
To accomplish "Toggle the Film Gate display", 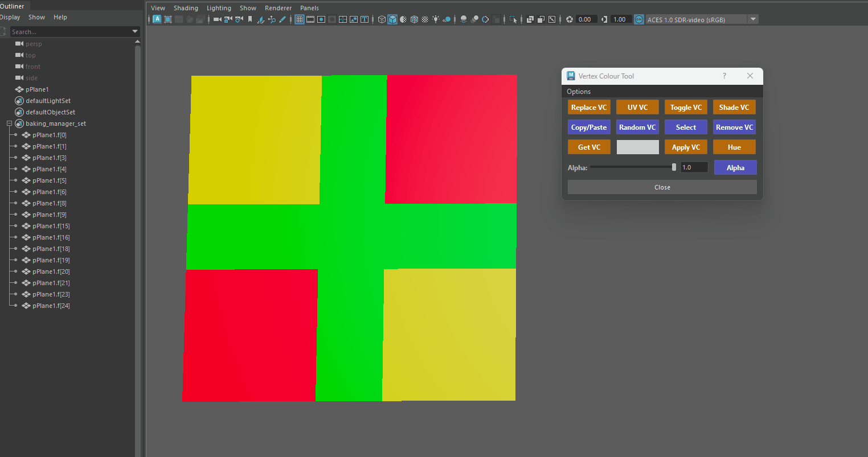I will click(x=310, y=19).
